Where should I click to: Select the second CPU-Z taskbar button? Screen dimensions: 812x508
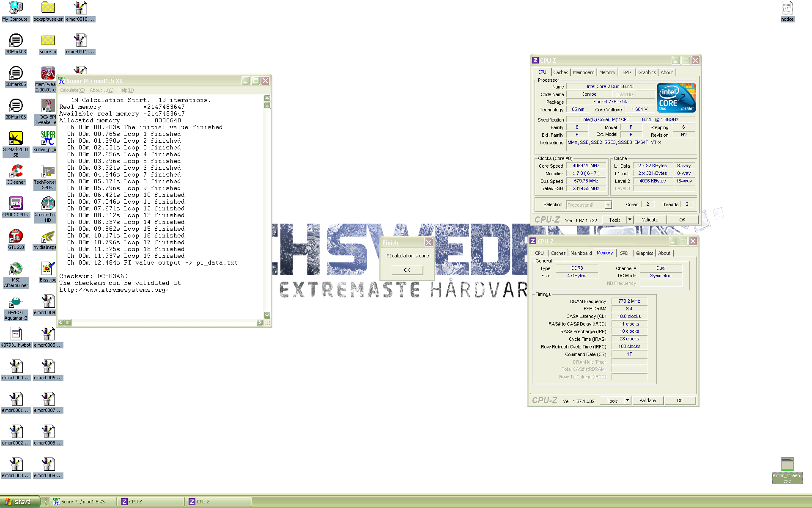pyautogui.click(x=219, y=502)
